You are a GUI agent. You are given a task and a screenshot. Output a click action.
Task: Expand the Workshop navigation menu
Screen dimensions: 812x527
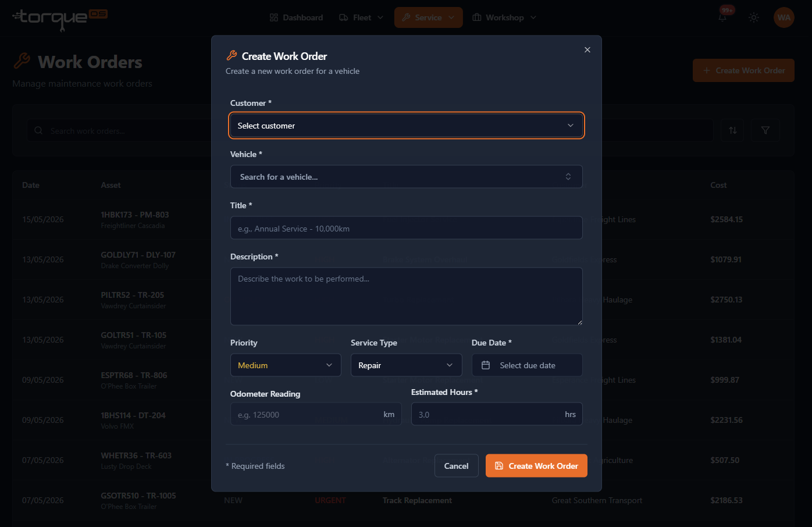pos(504,17)
